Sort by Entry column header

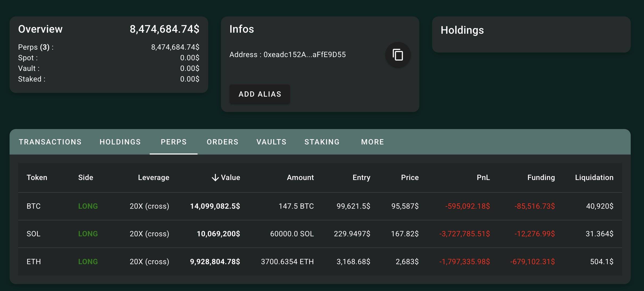[x=361, y=177]
